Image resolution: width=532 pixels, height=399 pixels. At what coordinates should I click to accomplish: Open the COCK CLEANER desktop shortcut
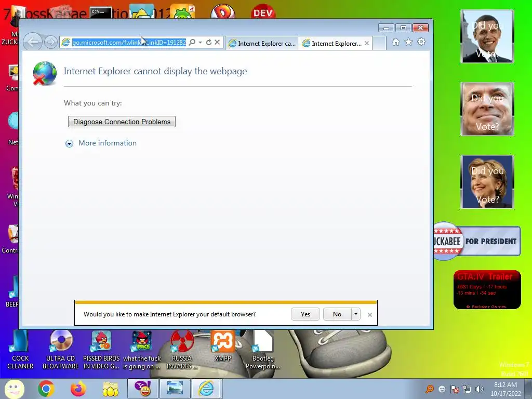(20, 350)
